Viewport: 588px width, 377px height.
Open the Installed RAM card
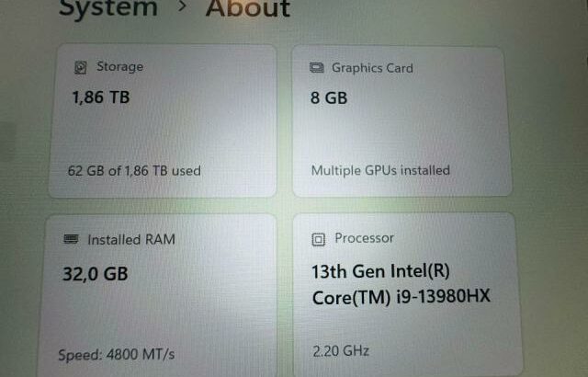[x=159, y=295]
